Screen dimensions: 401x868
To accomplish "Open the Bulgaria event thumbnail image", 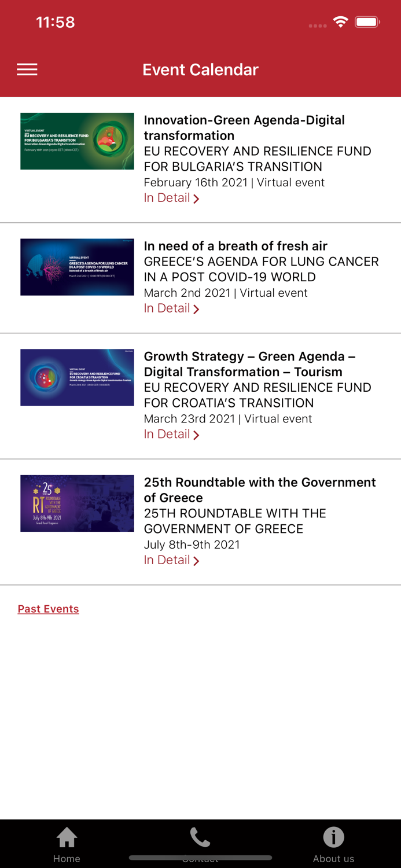I will [77, 141].
